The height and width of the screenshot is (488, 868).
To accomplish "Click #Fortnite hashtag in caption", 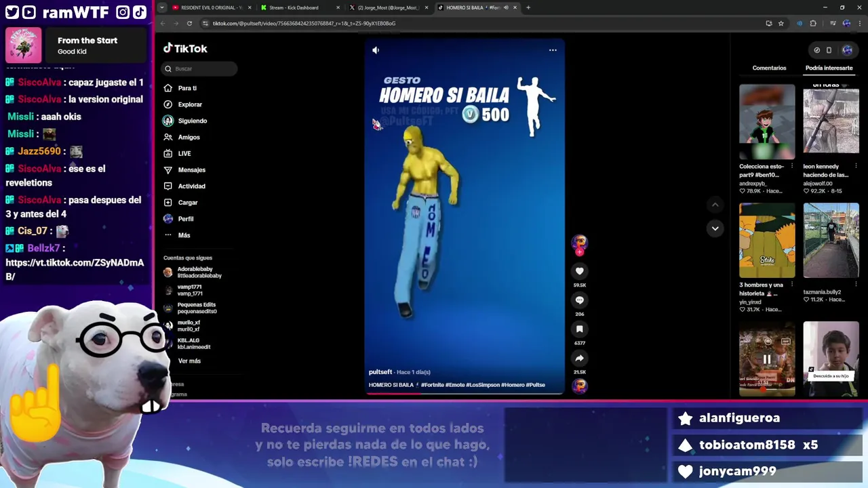I will [432, 385].
